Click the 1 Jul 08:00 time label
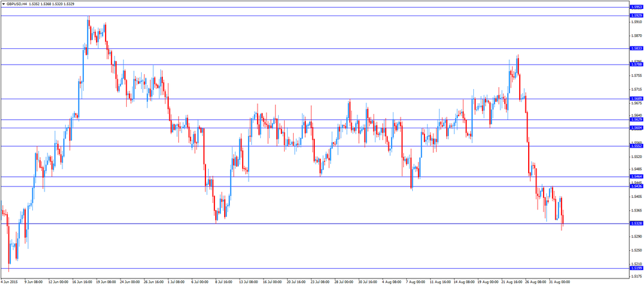 [x=176, y=282]
